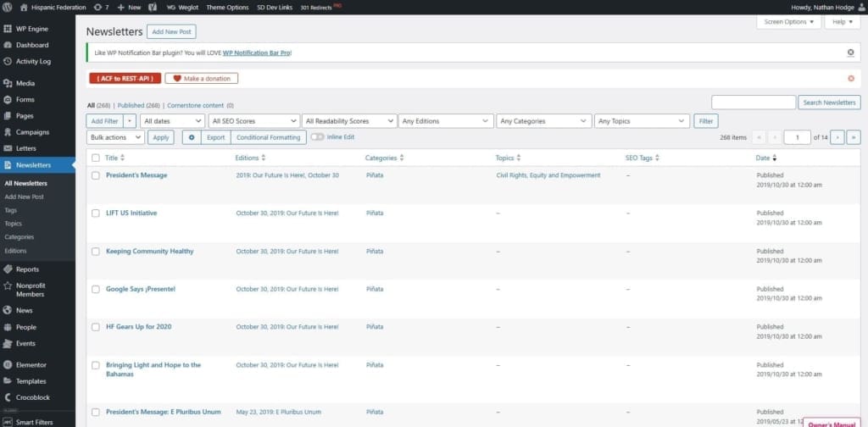Select the LIFT US Initiative checkbox

tap(96, 213)
